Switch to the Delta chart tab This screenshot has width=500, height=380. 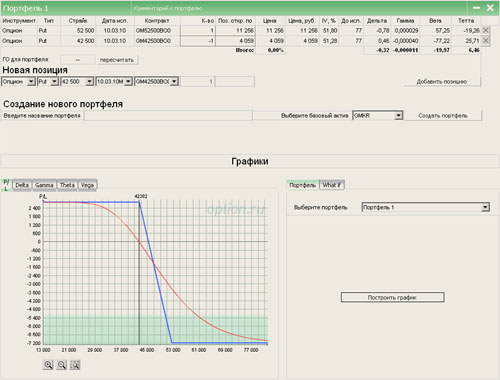(x=22, y=185)
